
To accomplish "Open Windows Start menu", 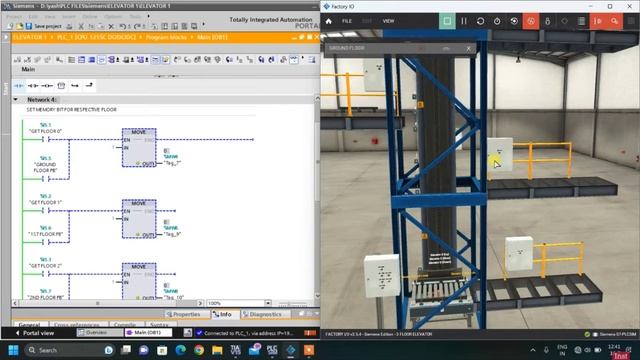I will (x=13, y=350).
